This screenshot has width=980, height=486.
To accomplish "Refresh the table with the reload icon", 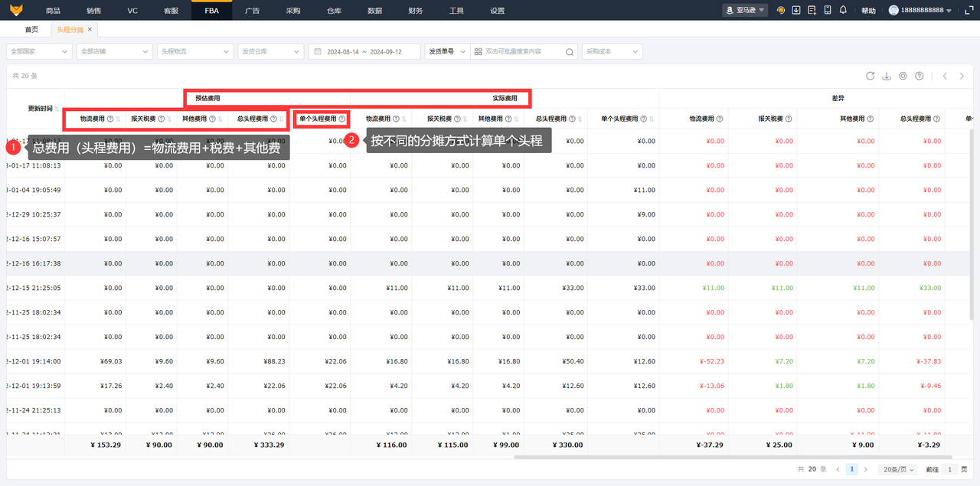I will 870,76.
